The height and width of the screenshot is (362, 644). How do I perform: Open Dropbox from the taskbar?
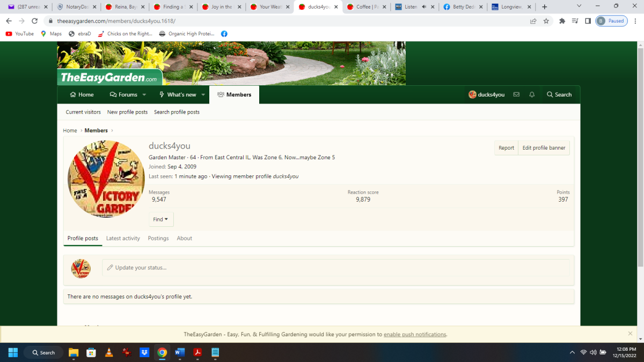click(144, 352)
